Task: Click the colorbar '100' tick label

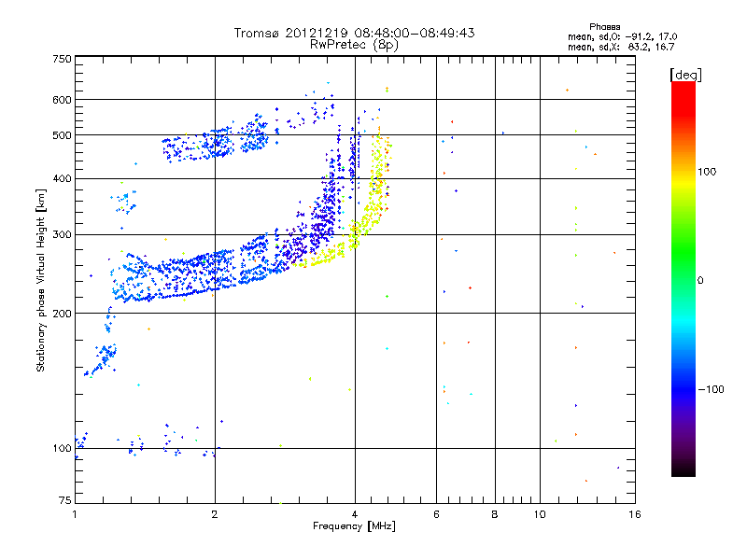Action: click(x=707, y=172)
